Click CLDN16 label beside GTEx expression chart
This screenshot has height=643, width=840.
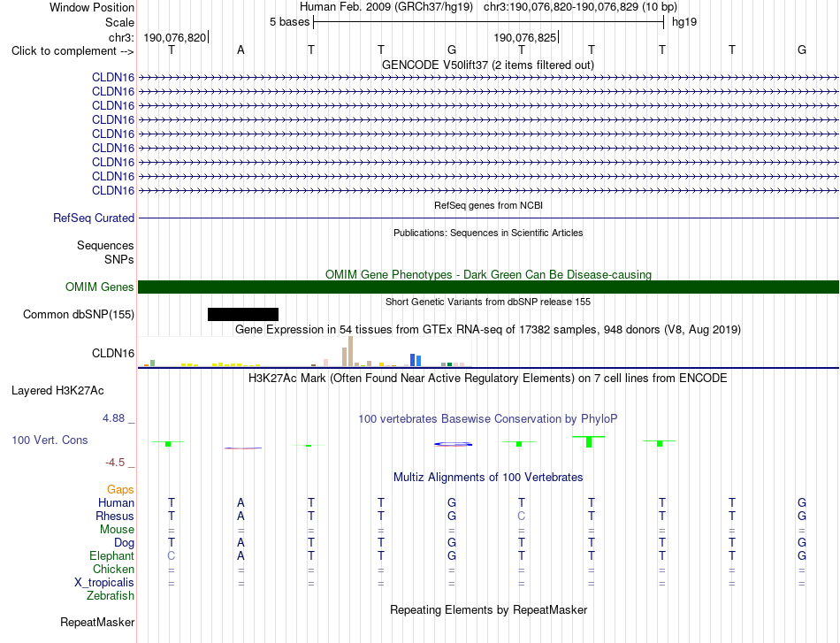(113, 353)
